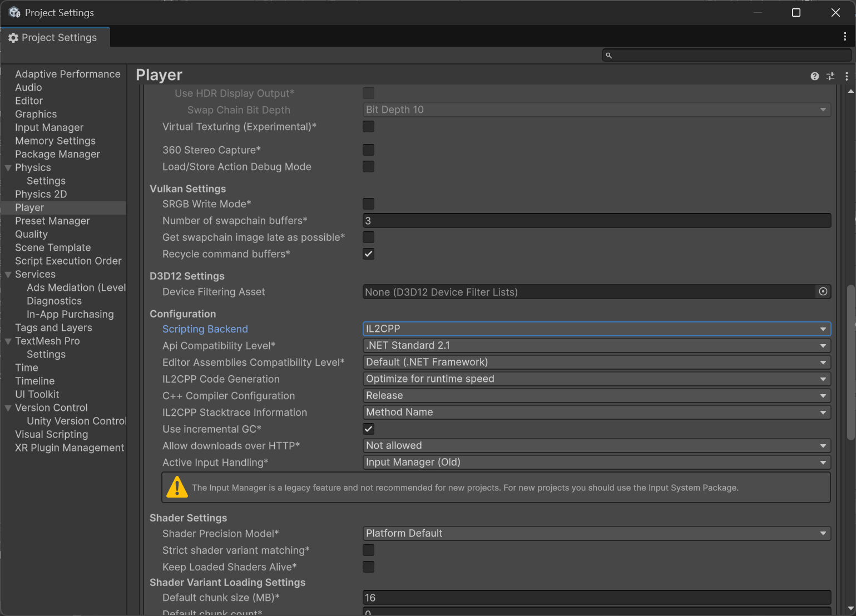
Task: Open the Api Compatibility Level dropdown
Action: [x=596, y=346]
